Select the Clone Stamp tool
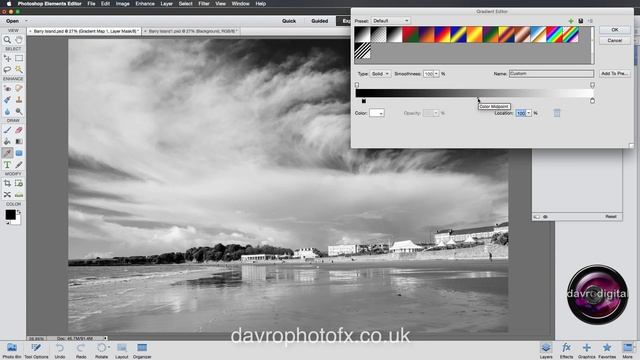 [19, 100]
